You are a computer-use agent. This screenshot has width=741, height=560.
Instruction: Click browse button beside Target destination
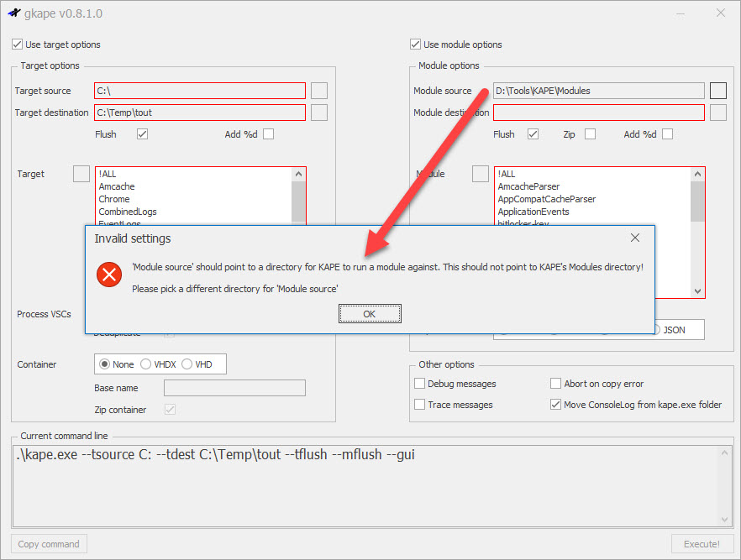[x=319, y=113]
